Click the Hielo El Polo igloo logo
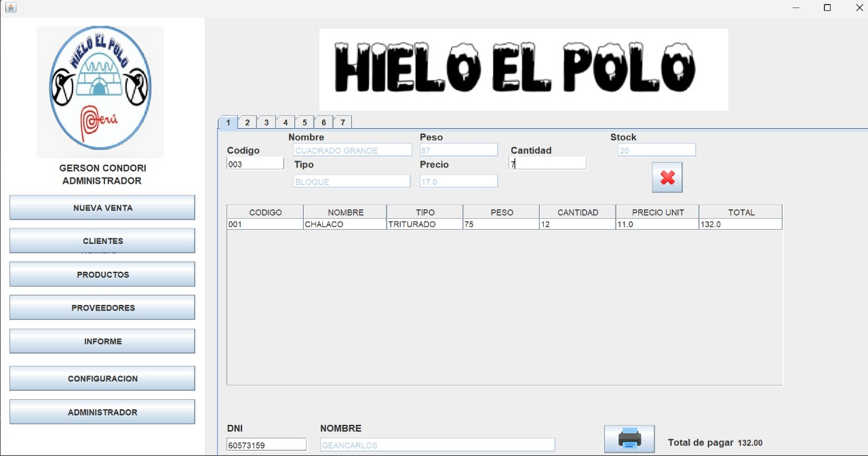868x456 pixels. (100, 91)
